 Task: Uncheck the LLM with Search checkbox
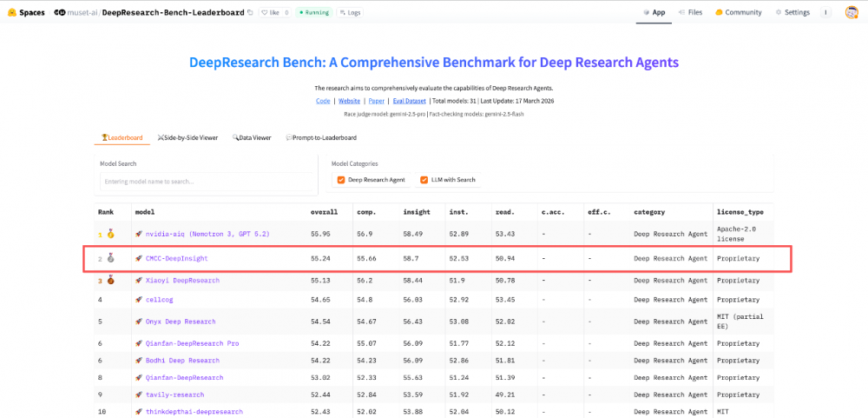[x=424, y=180]
